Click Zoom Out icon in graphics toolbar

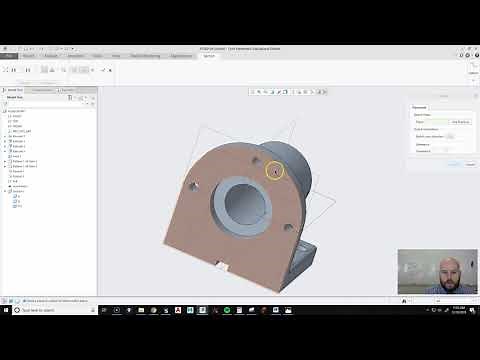click(266, 92)
